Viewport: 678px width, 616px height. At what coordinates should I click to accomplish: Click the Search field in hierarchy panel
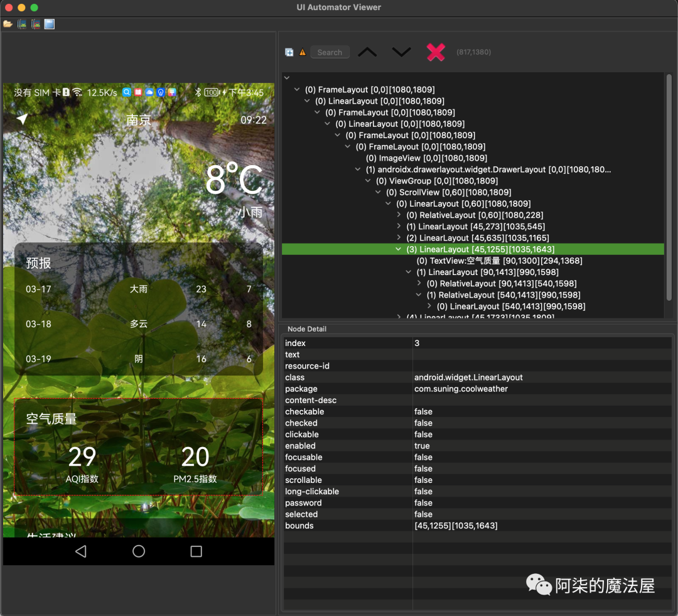[330, 52]
